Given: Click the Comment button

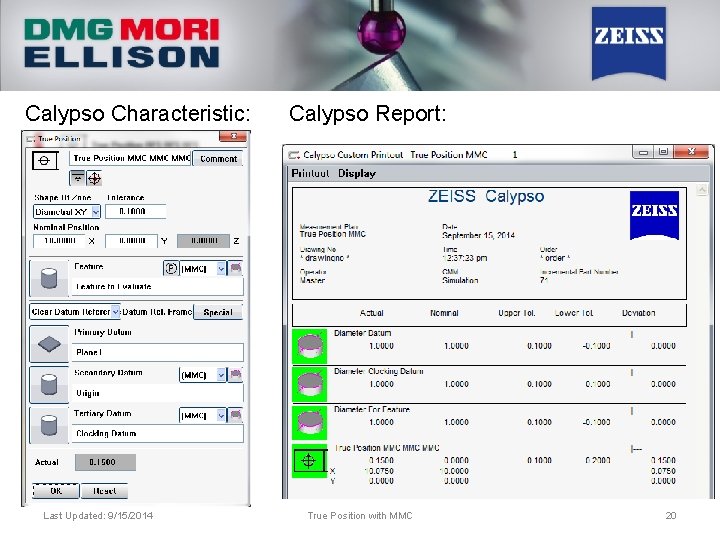Looking at the screenshot, I should 218,159.
